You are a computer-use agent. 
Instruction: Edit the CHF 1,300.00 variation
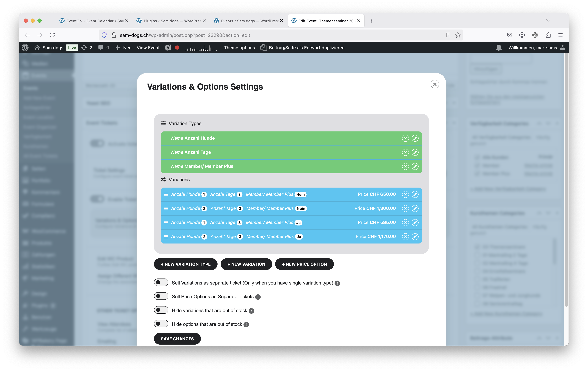415,208
